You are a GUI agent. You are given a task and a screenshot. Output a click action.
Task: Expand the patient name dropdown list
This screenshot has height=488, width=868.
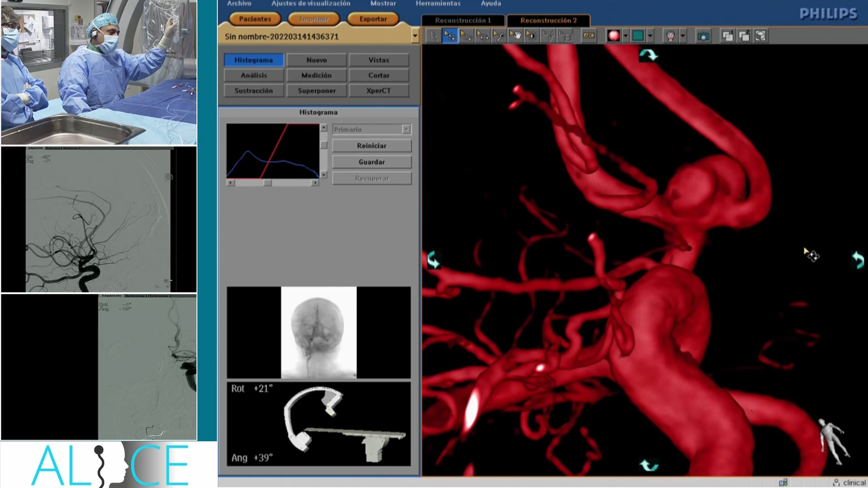tap(415, 36)
